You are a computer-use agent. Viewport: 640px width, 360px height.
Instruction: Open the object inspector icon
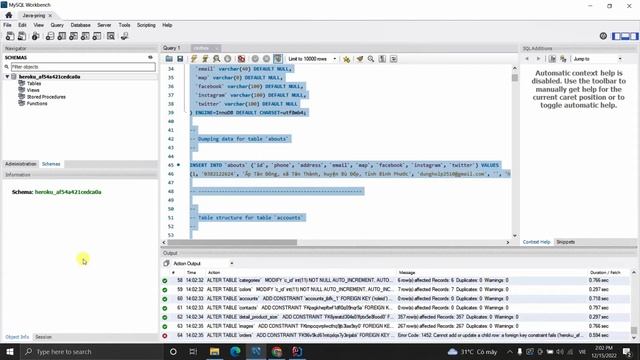coord(36,36)
